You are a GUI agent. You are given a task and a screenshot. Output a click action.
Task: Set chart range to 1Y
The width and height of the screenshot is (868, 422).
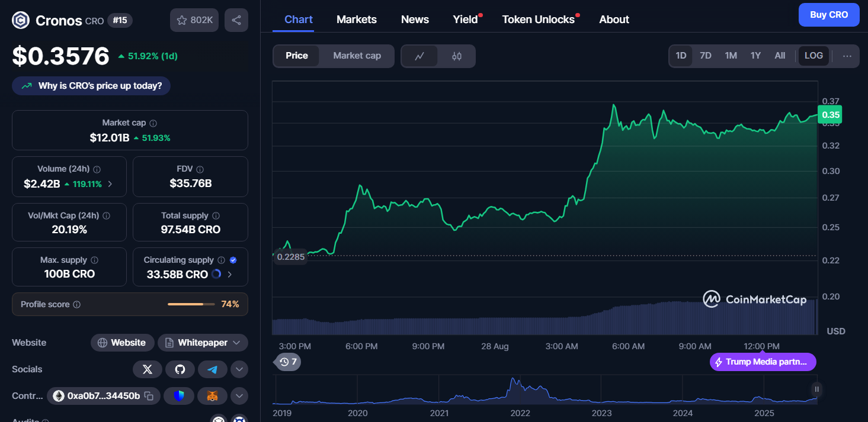click(755, 56)
